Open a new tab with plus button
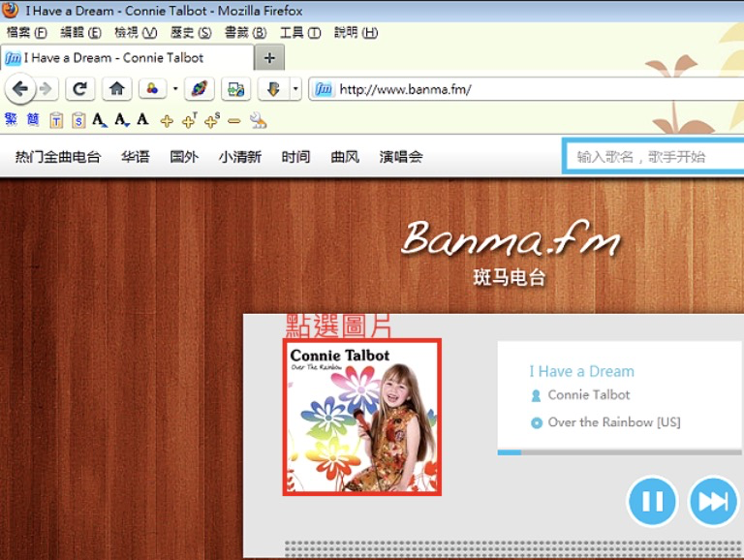Screen dimensions: 744x560 [x=269, y=58]
